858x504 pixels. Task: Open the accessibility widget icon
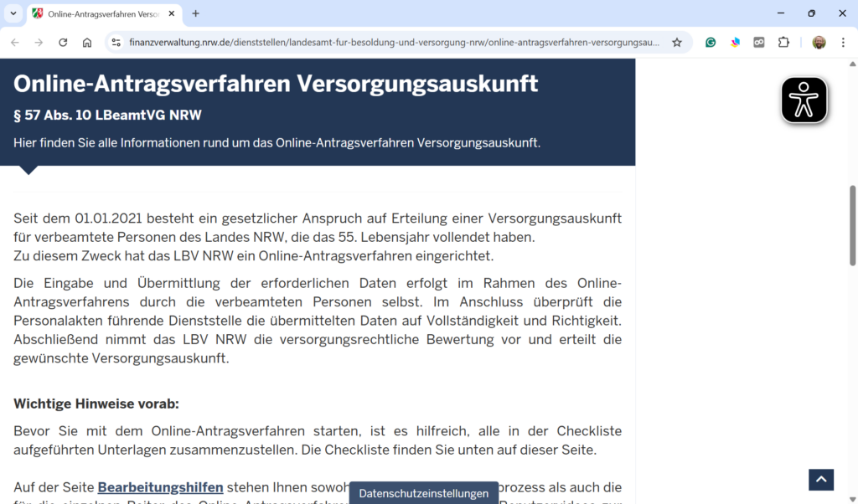click(x=804, y=100)
